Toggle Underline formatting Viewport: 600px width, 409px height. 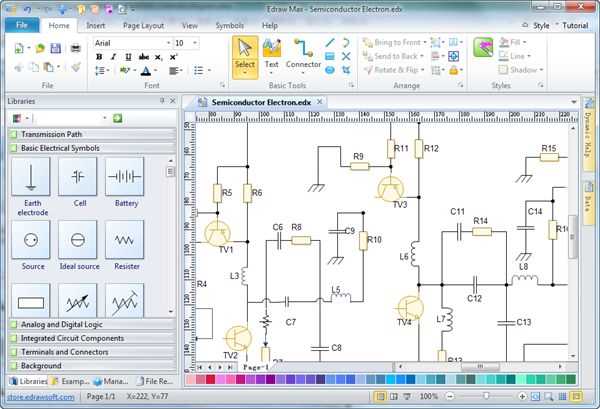click(x=128, y=57)
